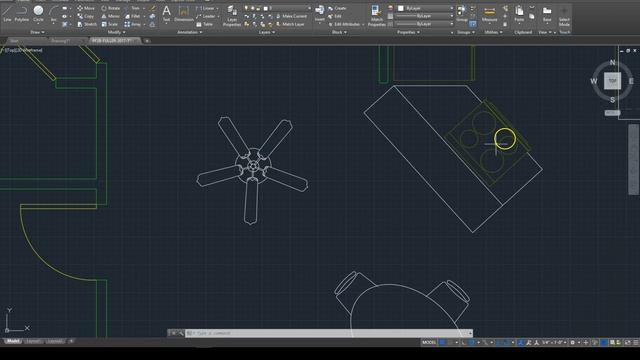
Task: Activate the Fillet command
Action: (133, 16)
